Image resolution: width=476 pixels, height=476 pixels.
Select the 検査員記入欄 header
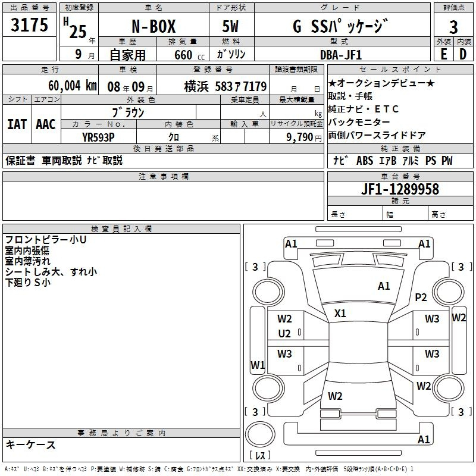pyautogui.click(x=121, y=229)
